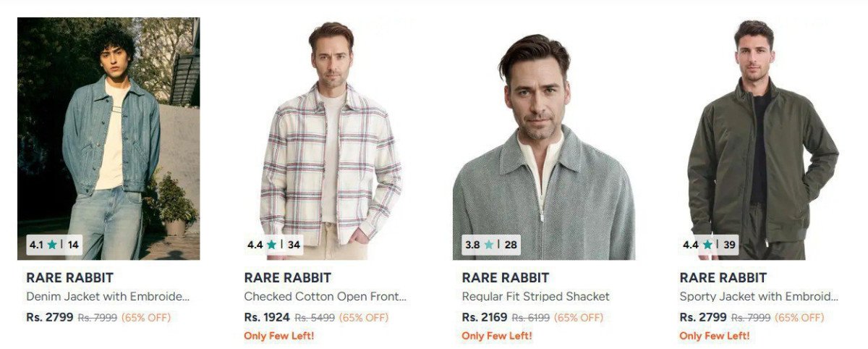Click Only Few Left under Rs. 1924
868x349 pixels.
[278, 336]
